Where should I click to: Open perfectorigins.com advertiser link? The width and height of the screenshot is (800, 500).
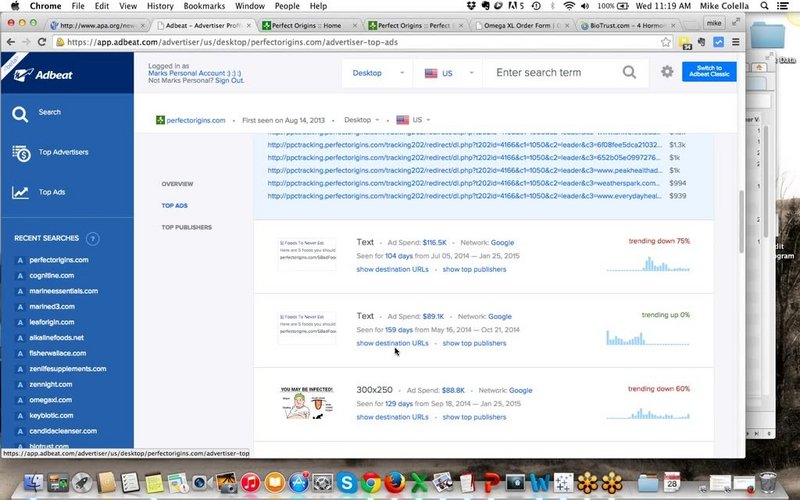[x=195, y=120]
